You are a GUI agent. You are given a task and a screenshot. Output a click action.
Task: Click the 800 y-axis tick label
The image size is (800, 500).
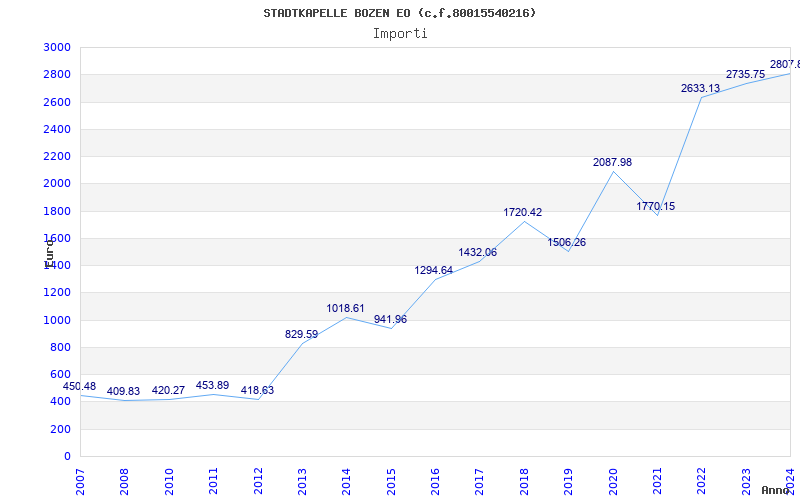pos(61,347)
